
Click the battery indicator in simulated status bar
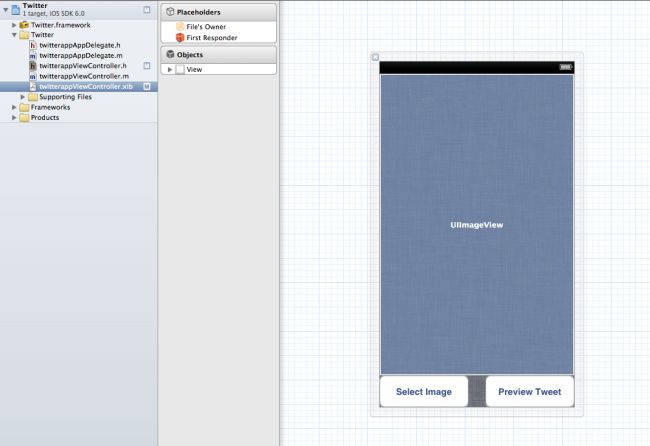tap(565, 67)
